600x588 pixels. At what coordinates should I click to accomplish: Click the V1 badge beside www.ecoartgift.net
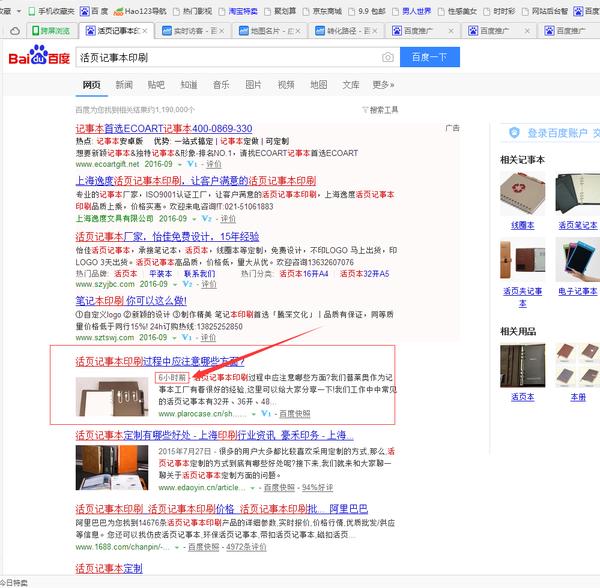point(192,165)
